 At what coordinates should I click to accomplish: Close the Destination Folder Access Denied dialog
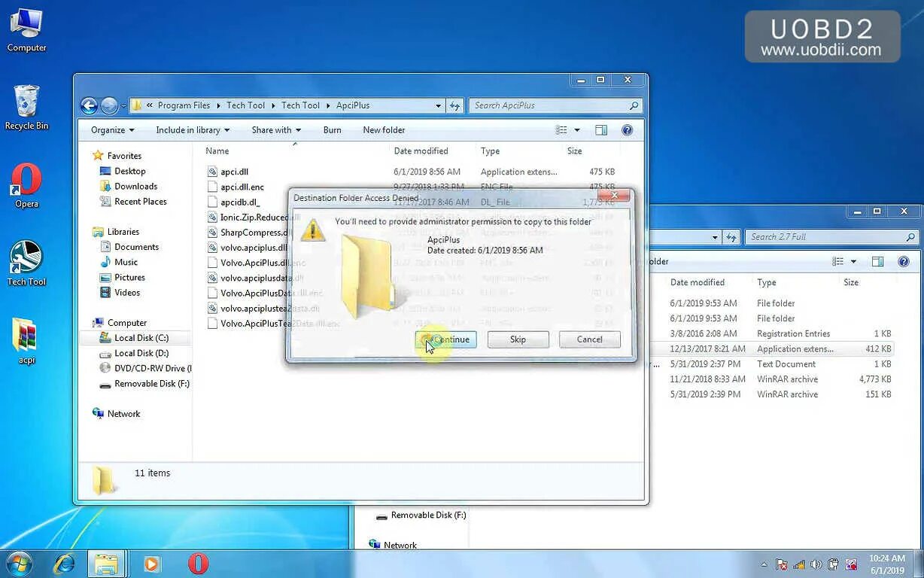pyautogui.click(x=614, y=196)
